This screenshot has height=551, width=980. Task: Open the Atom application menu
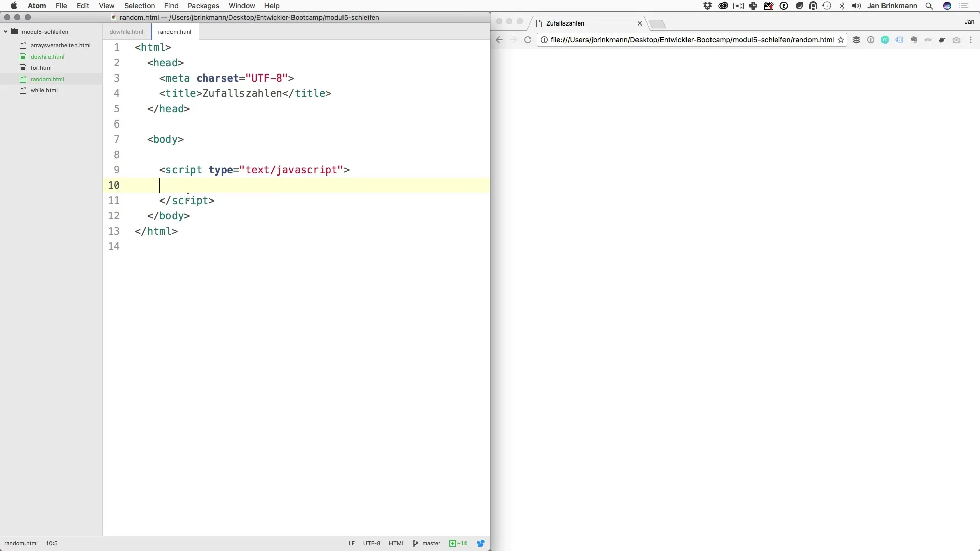click(37, 6)
